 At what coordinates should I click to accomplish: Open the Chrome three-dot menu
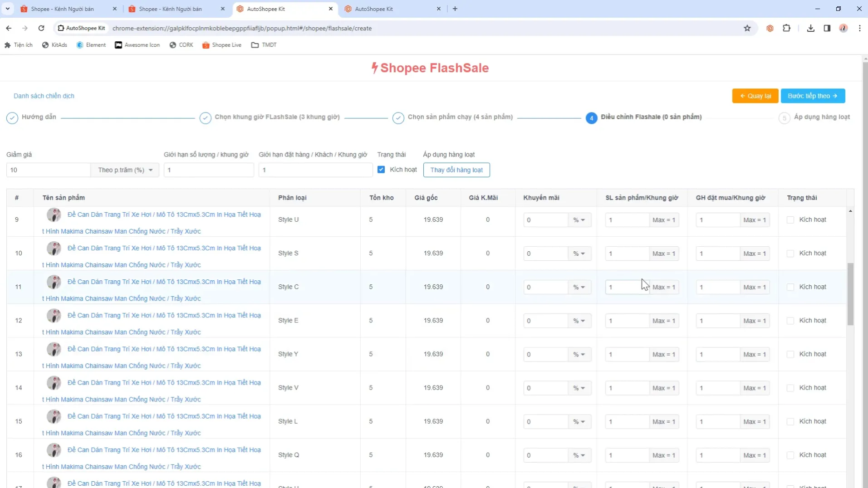click(x=860, y=28)
